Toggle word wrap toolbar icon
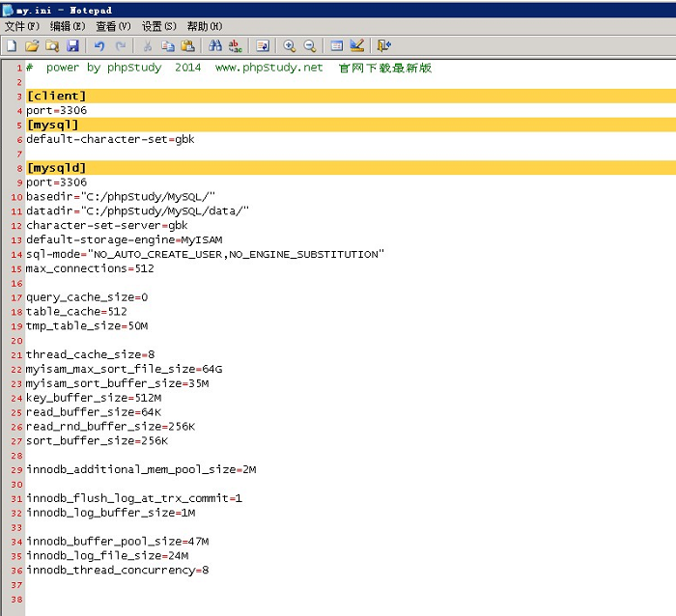 (x=263, y=45)
